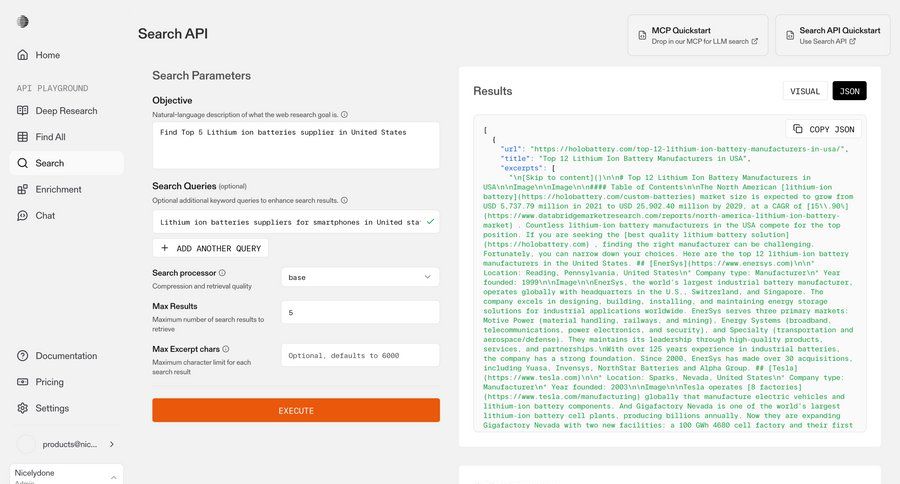
Task: Open Home from the sidebar
Action: tap(47, 55)
